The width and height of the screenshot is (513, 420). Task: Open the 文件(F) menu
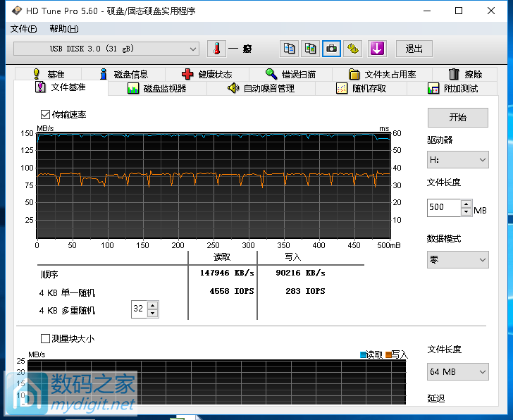(23, 29)
